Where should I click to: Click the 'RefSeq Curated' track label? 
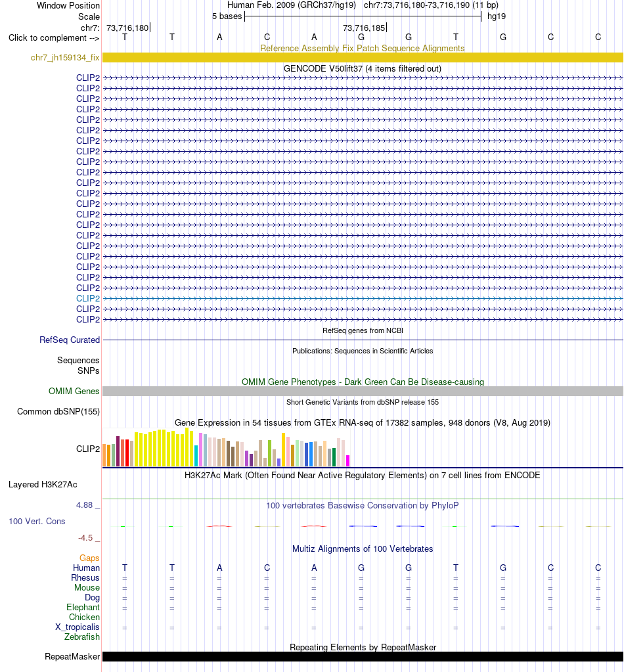[x=70, y=340]
